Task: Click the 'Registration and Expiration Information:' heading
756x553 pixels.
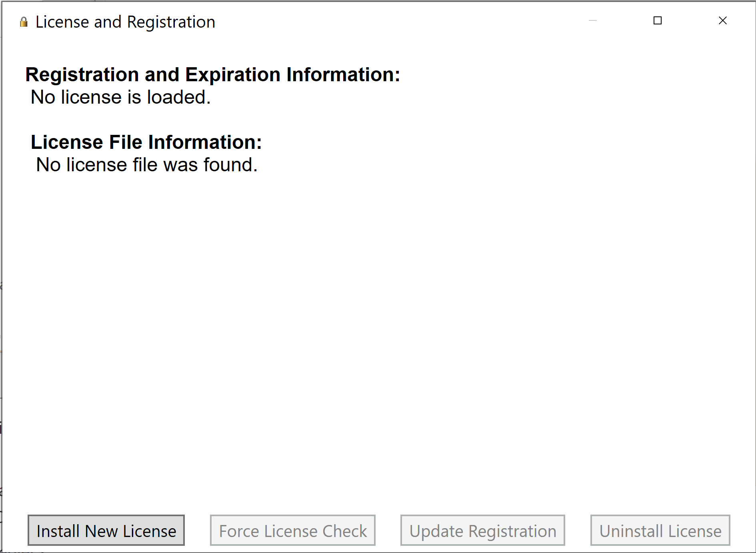Action: [213, 75]
